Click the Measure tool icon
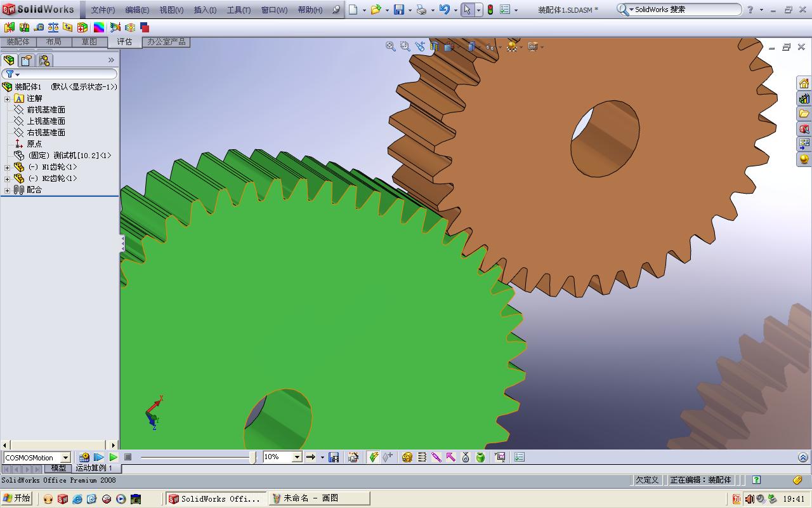 click(39, 27)
